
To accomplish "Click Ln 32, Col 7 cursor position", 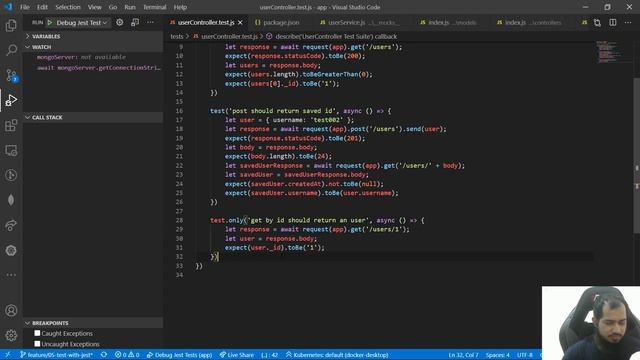I will [463, 355].
